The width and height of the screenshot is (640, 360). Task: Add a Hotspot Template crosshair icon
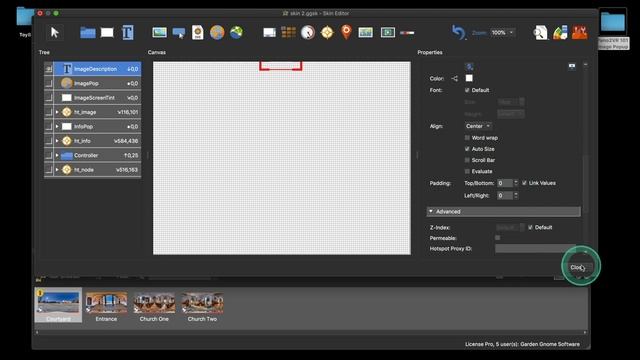coord(327,32)
